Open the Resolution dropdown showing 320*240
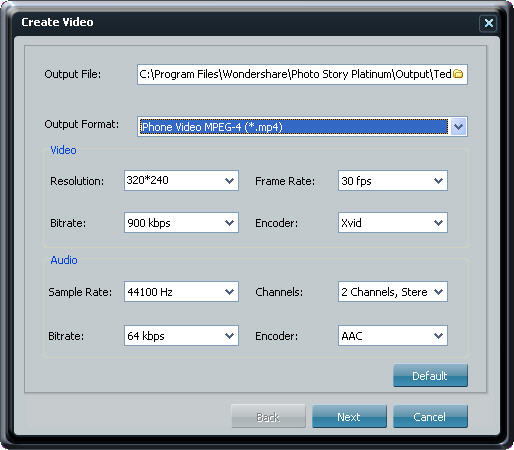Viewport: 514px width, 450px height. point(181,180)
